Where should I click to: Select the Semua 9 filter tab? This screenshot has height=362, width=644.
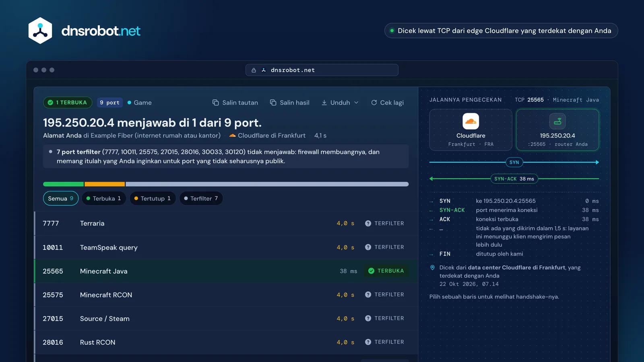[61, 198]
